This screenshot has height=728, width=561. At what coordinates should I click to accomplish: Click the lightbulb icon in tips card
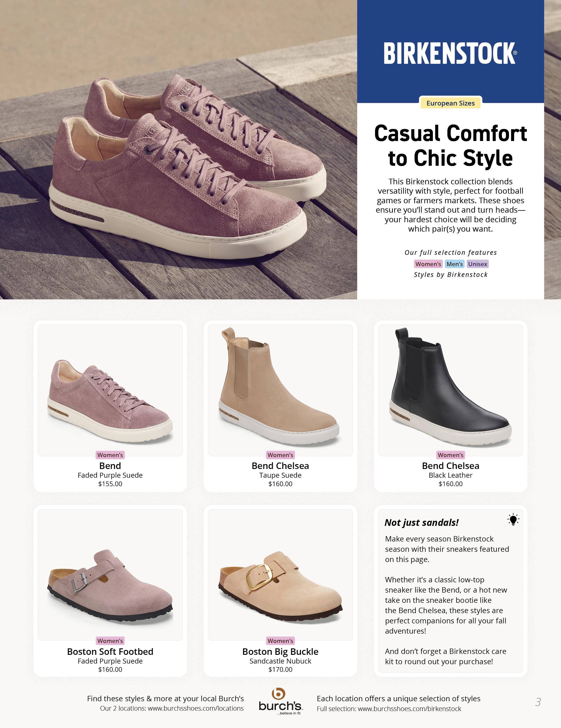click(x=513, y=519)
